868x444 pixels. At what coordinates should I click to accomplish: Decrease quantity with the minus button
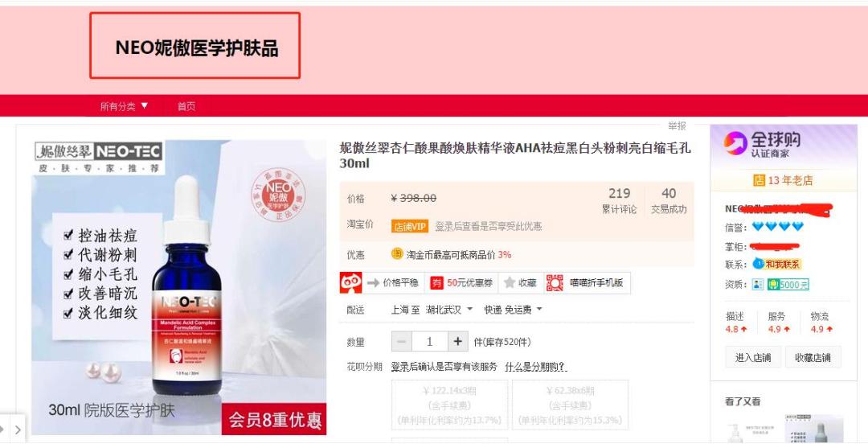click(x=401, y=342)
